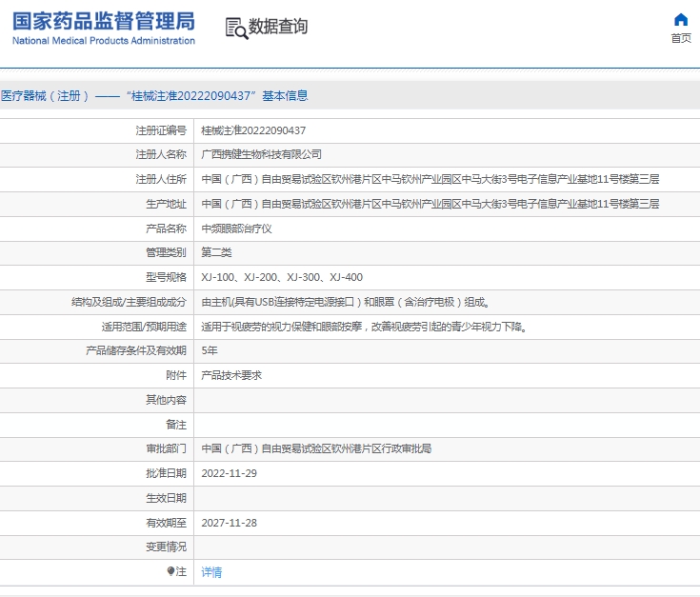Viewport: 700px width, 597px height.
Task: Click expiry date 2027-11-28
Action: coord(229,523)
